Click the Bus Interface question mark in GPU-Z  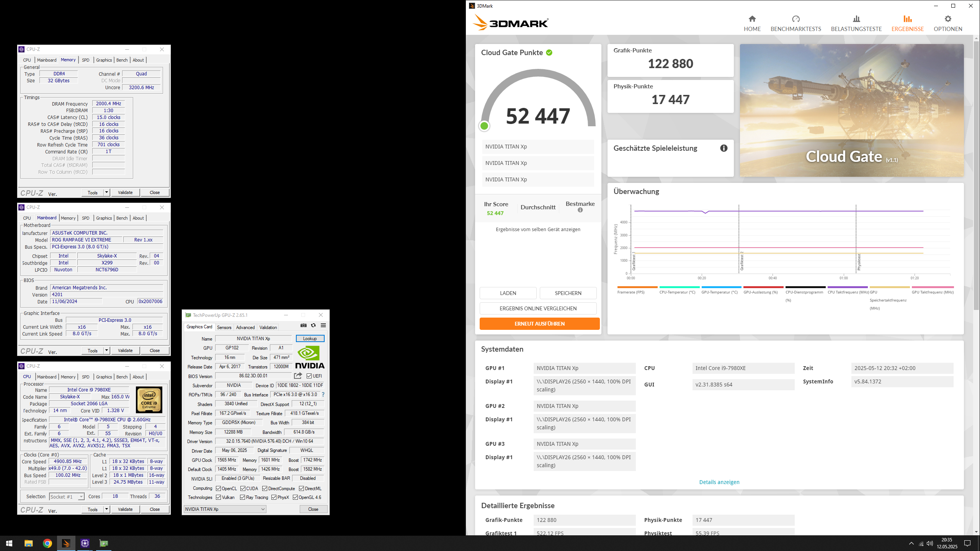coord(323,395)
